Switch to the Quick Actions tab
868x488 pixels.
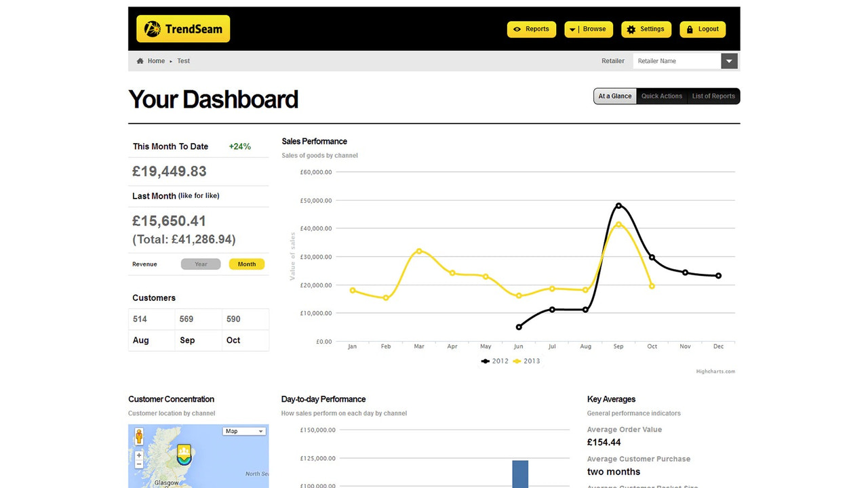[662, 96]
